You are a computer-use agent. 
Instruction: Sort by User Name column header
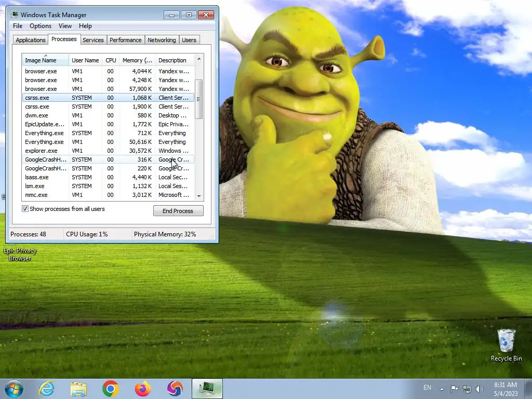[x=86, y=60]
